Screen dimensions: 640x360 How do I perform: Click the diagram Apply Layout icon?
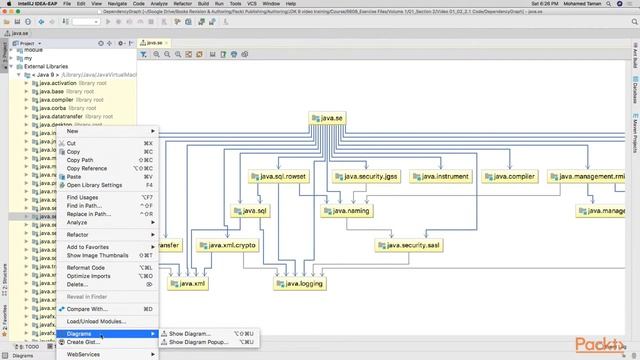199,54
